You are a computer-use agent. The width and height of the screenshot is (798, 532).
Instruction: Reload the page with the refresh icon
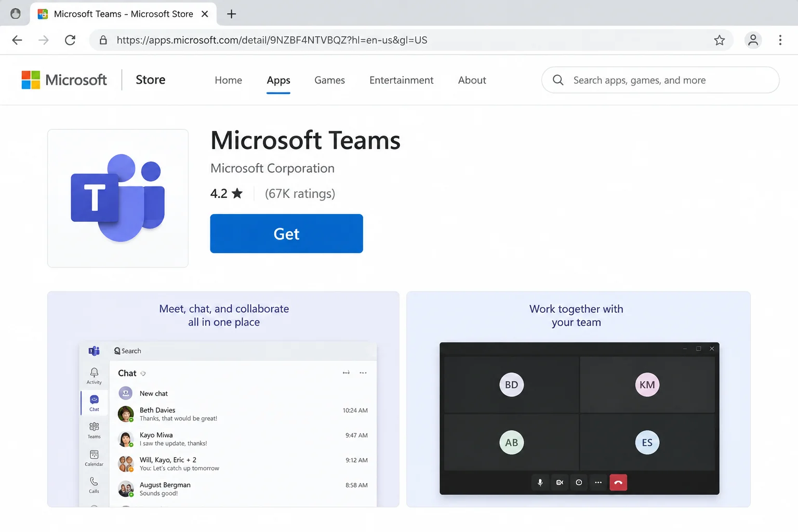pos(70,40)
